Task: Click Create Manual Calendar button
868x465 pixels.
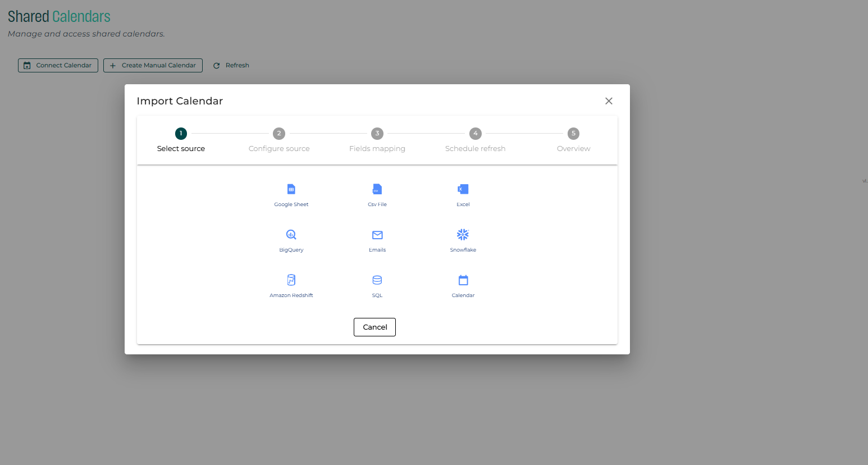Action: [x=153, y=66]
